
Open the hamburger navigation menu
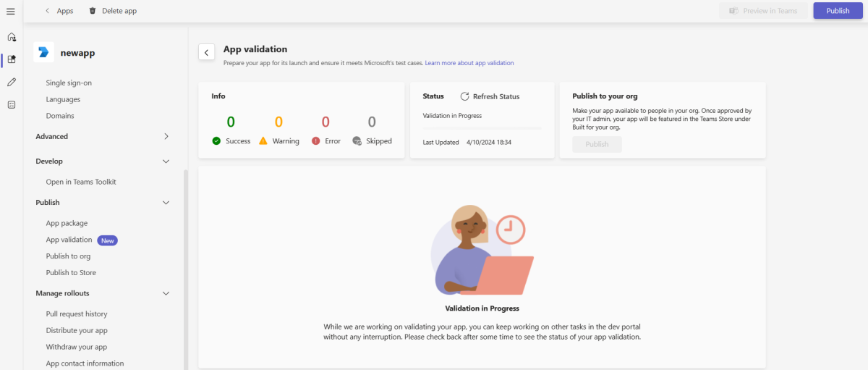(11, 11)
